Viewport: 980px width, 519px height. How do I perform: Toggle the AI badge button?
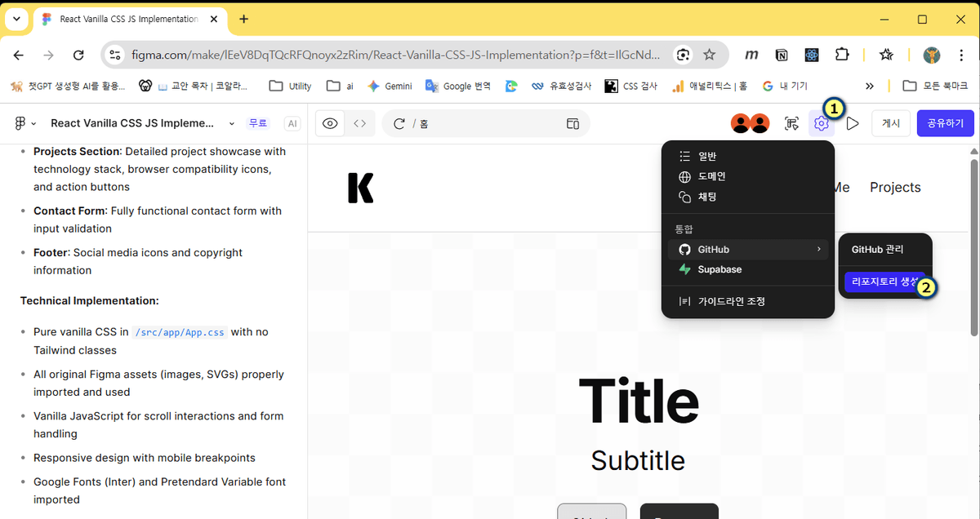point(292,123)
